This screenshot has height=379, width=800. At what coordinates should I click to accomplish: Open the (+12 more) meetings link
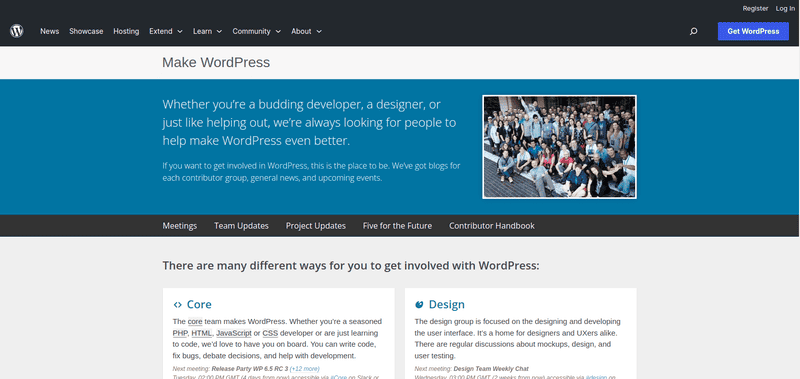305,369
